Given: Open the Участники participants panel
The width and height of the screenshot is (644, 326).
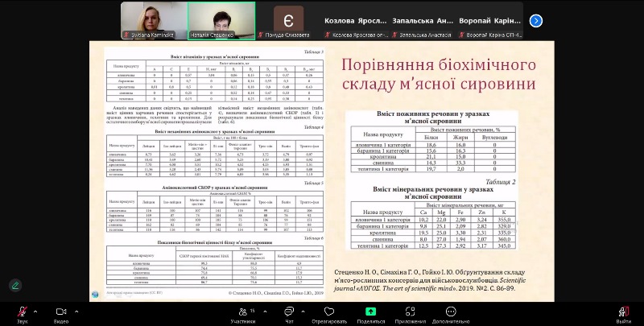Looking at the screenshot, I should pos(243,315).
